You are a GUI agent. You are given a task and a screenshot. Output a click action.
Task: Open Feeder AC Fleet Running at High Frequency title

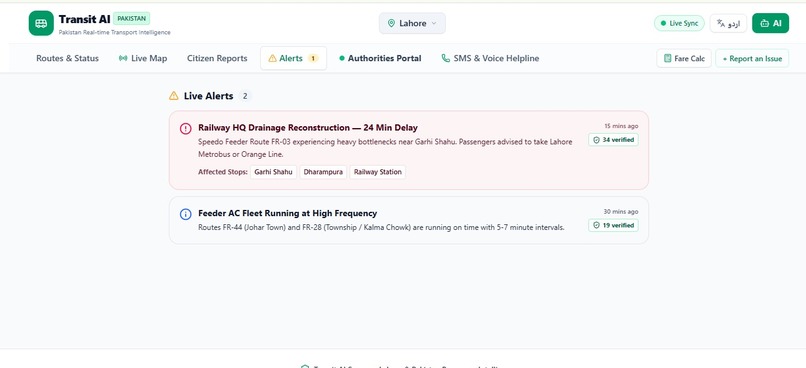pos(288,213)
